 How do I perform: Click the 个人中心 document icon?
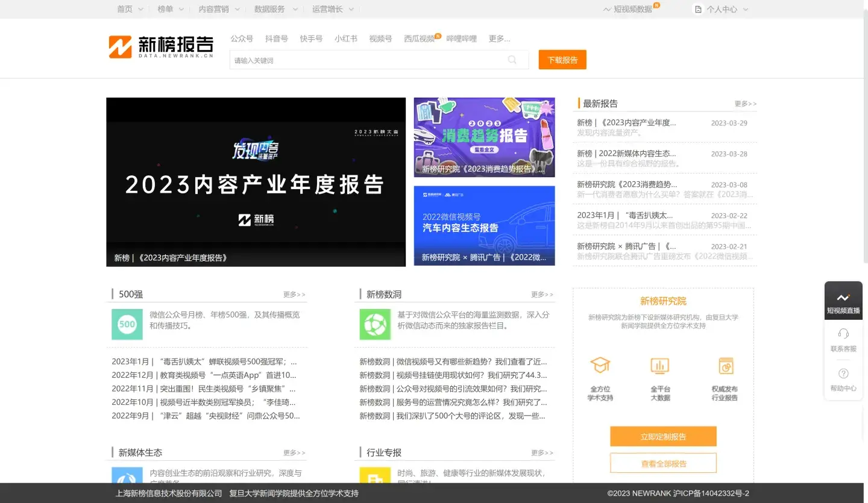(x=698, y=9)
